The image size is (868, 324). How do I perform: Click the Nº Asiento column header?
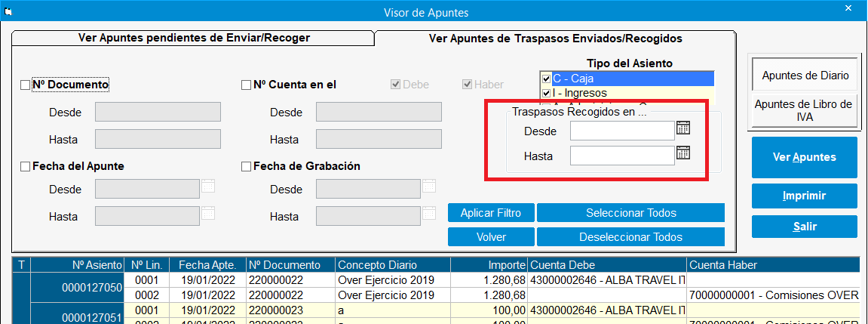click(78, 264)
